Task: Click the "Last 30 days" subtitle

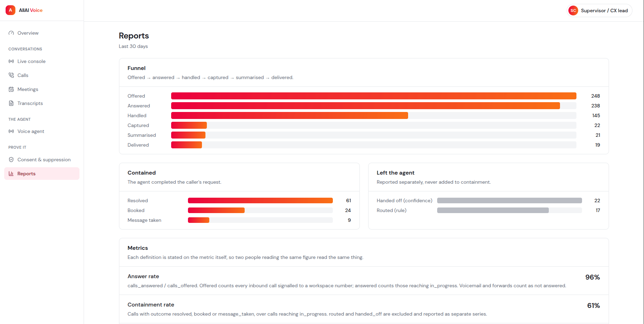Action: coord(133,46)
